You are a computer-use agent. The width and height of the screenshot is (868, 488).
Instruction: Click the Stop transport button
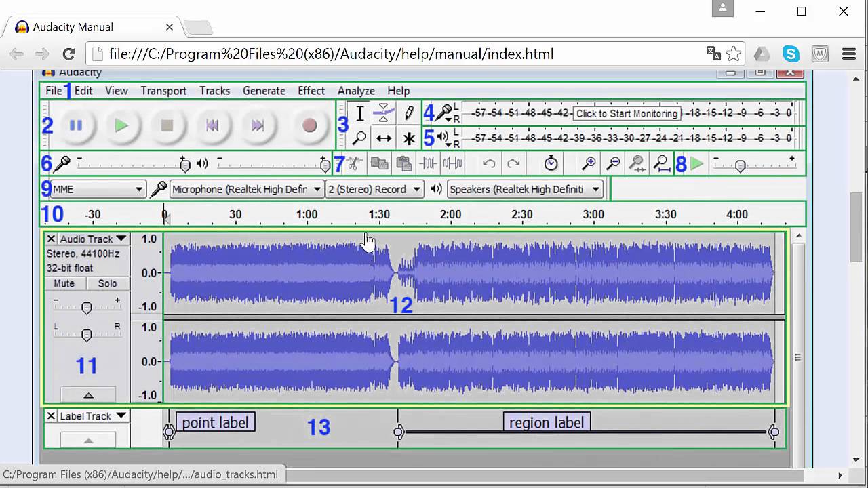[x=167, y=125]
